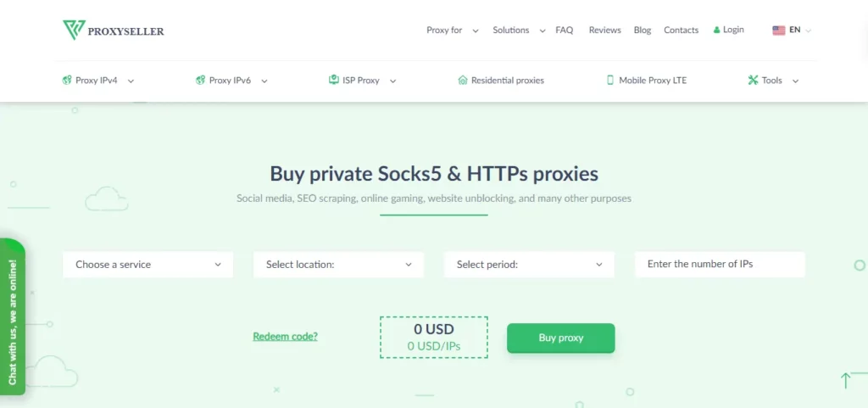Open the Chat with us widget

pos(12,322)
